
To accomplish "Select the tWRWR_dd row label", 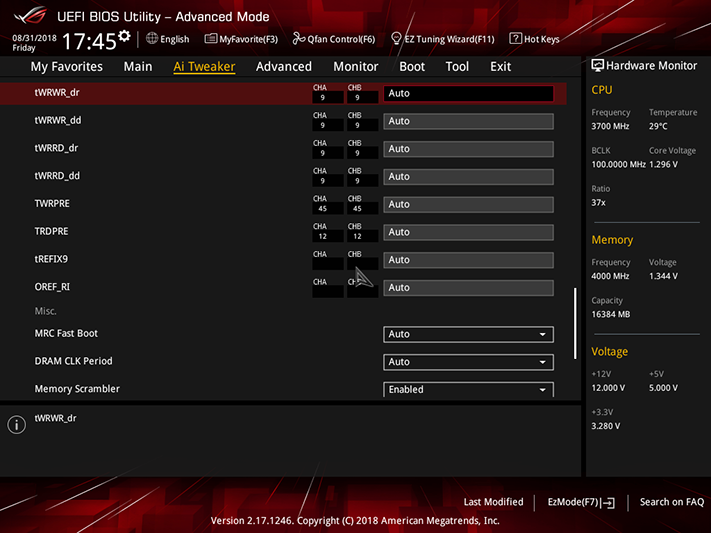I will (x=58, y=120).
